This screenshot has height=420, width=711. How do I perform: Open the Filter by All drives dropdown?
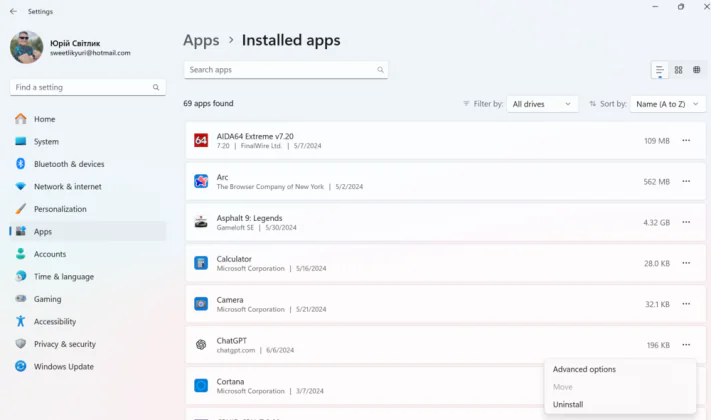pyautogui.click(x=542, y=104)
